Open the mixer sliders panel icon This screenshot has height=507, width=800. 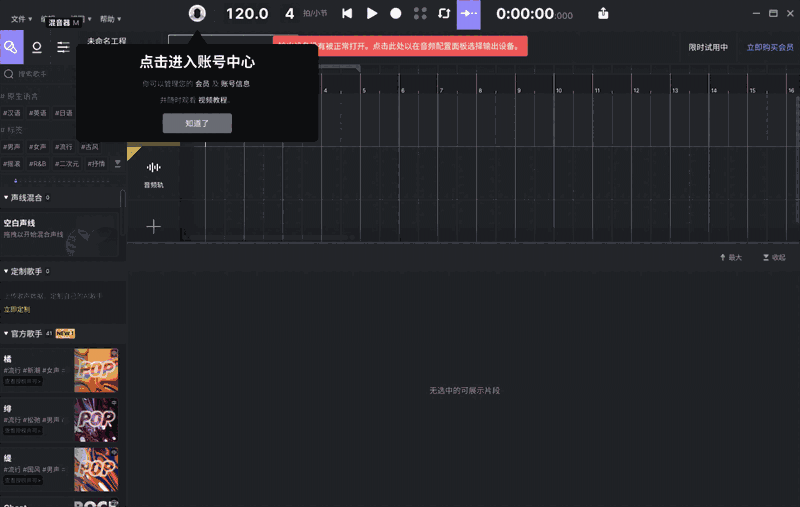[63, 47]
